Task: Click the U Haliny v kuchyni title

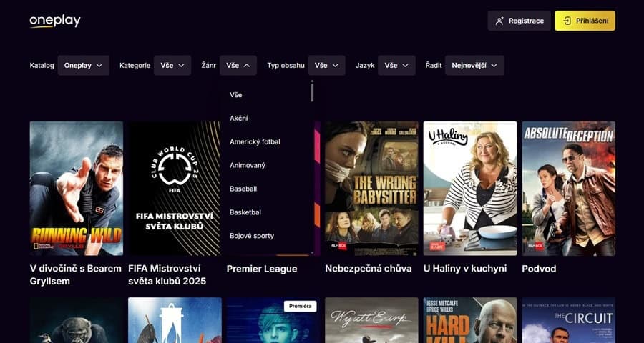Action: click(465, 269)
